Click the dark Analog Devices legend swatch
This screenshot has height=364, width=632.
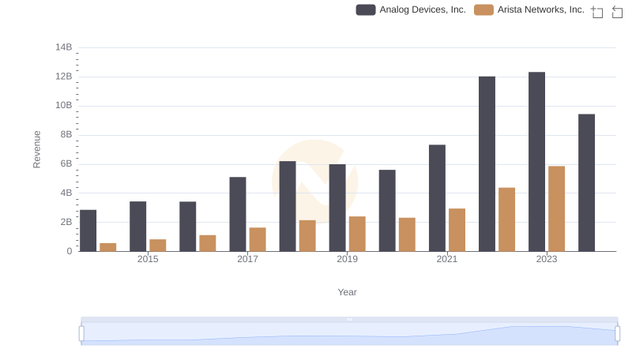coord(366,9)
